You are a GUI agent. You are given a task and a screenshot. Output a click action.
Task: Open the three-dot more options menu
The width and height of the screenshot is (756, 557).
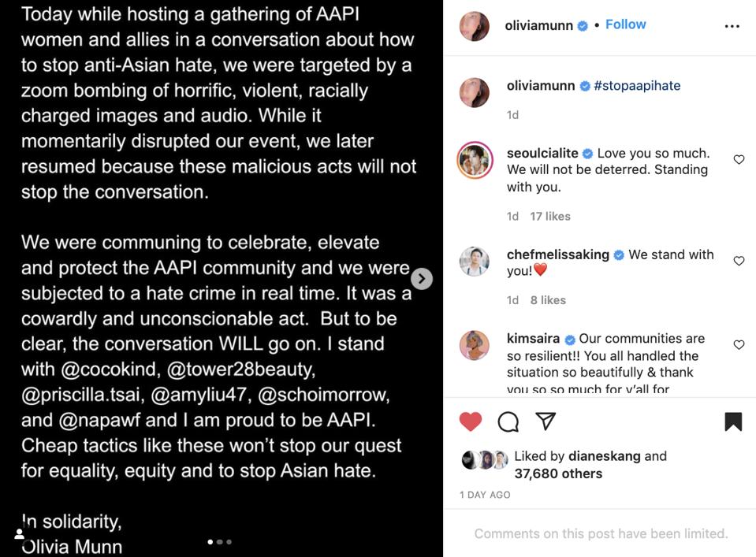(732, 26)
